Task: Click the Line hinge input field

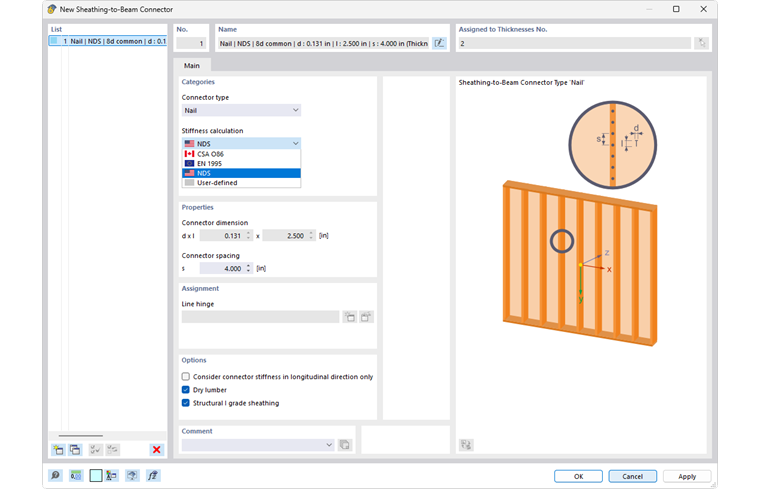Action: [x=260, y=317]
